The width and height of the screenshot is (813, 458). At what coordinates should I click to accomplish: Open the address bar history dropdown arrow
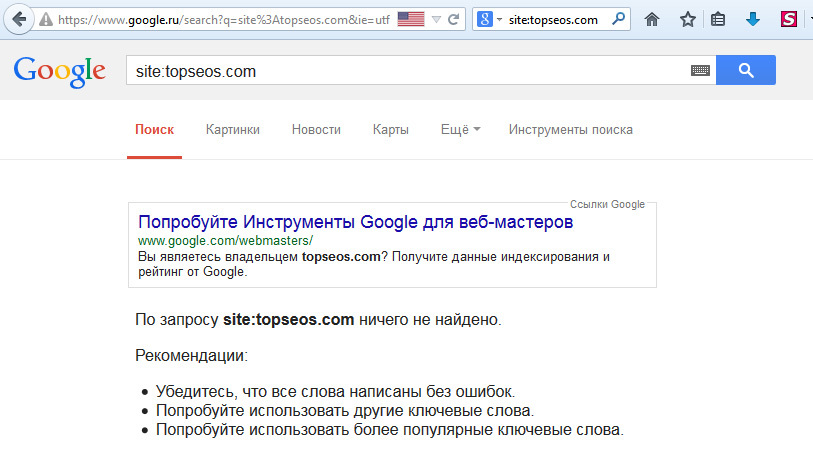437,20
